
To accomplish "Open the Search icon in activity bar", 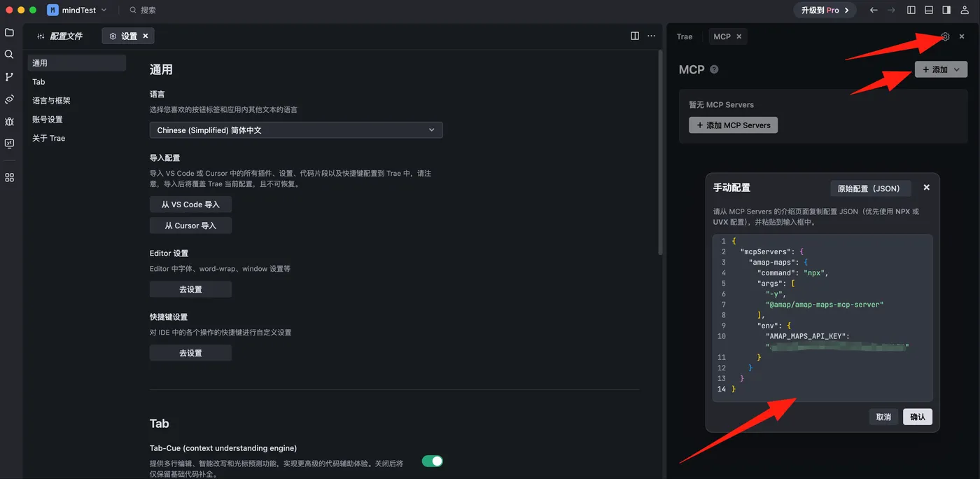I will (x=9, y=55).
